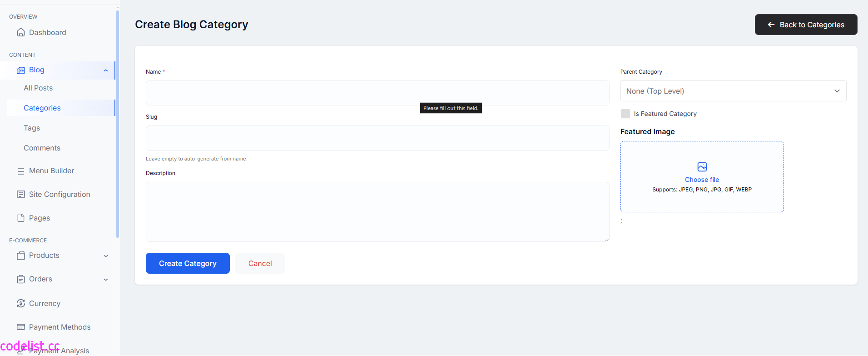
Task: Click the Menu Builder hamburger icon
Action: pos(21,171)
